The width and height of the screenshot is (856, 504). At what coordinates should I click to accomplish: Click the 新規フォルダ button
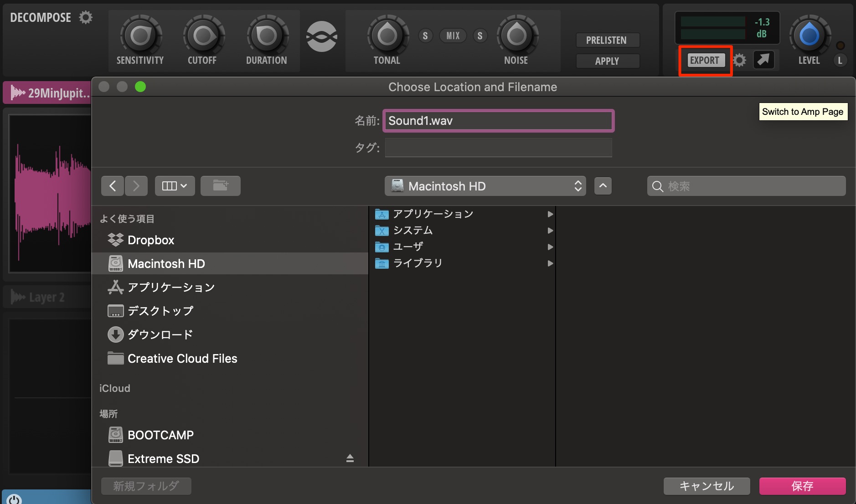point(146,486)
